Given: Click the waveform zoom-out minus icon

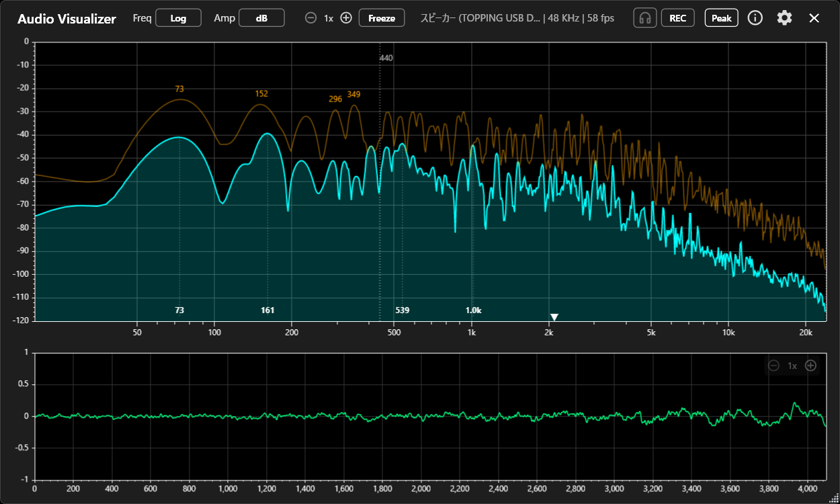Looking at the screenshot, I should click(x=773, y=366).
